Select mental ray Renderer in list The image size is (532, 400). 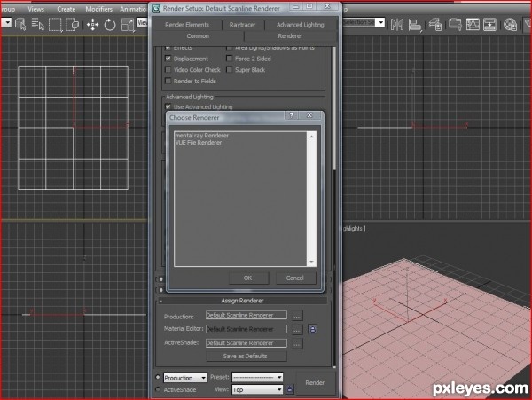pos(201,136)
